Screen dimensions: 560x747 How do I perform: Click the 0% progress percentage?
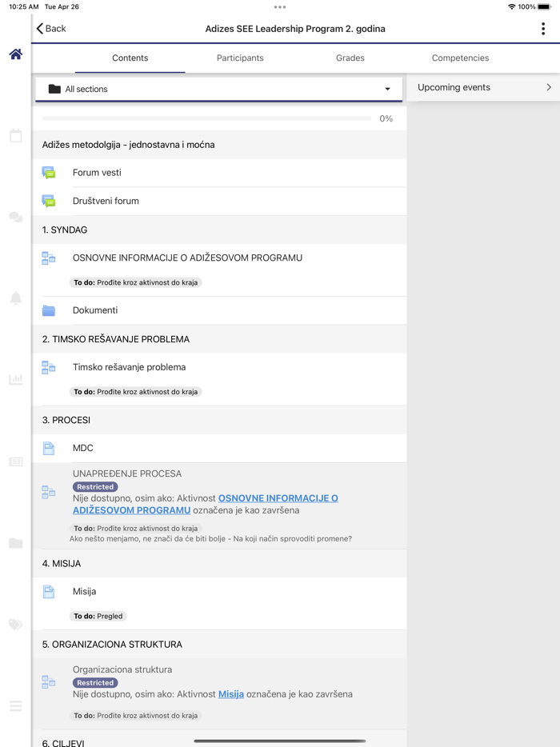point(386,118)
